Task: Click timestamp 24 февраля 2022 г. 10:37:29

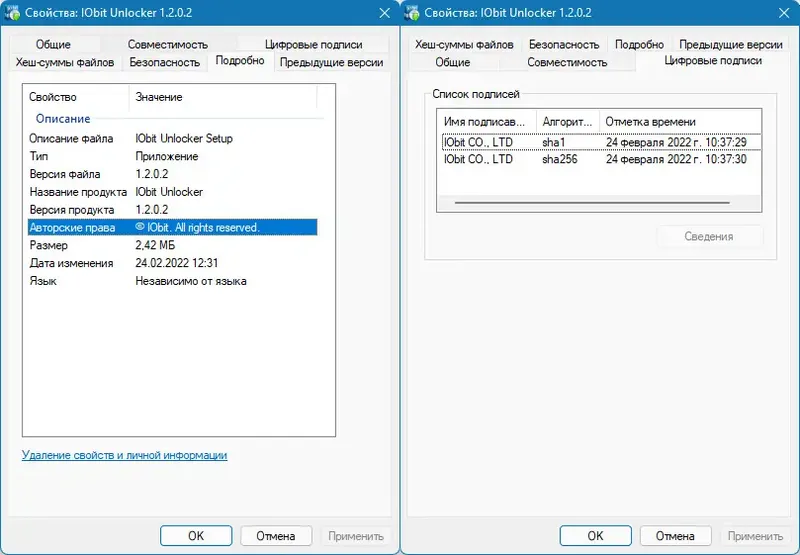Action: 676,142
